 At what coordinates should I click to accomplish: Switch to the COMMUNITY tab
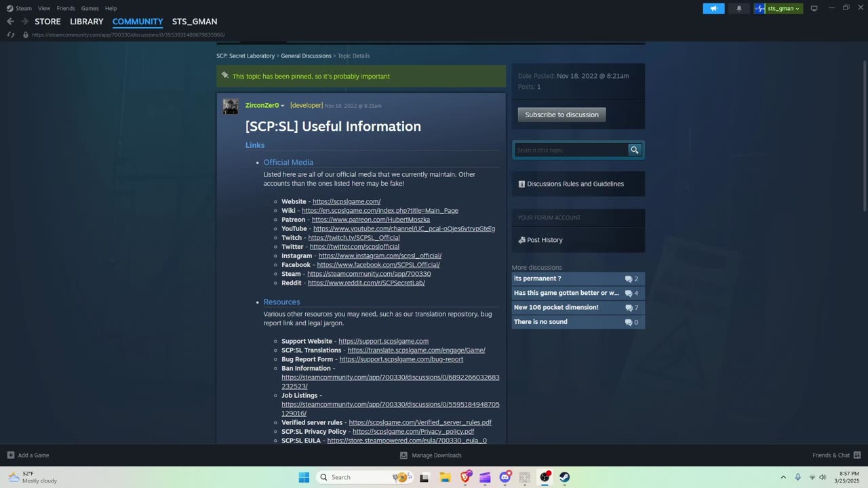click(138, 22)
